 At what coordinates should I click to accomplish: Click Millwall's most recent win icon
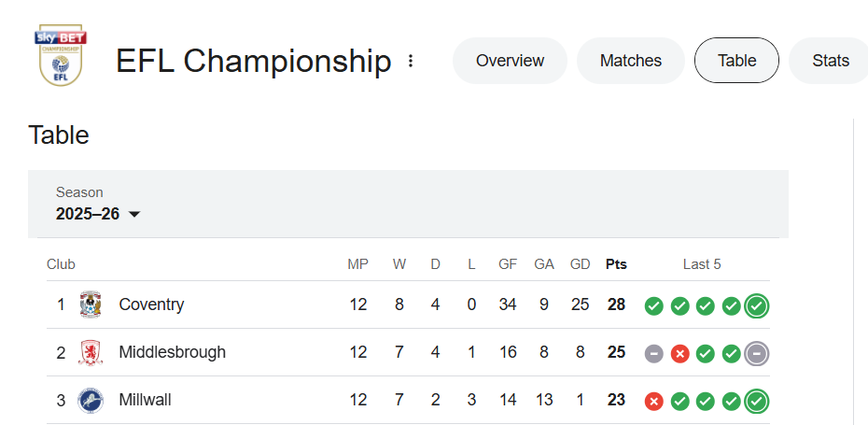pyautogui.click(x=757, y=401)
